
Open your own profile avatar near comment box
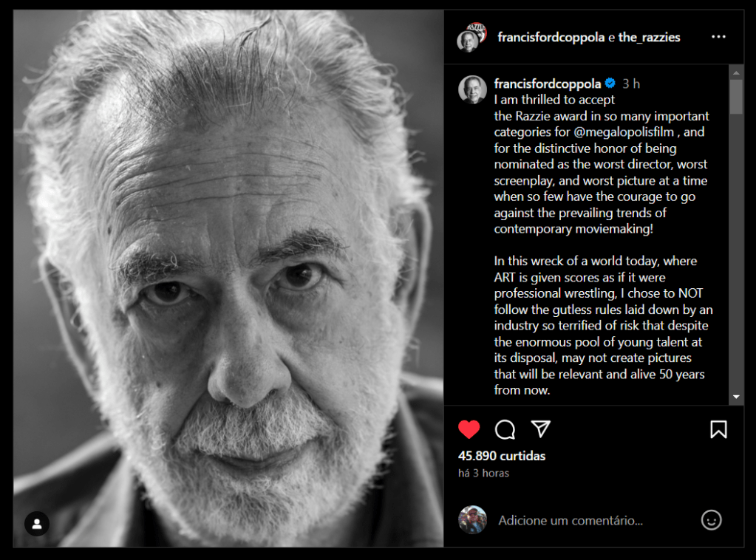pos(472,520)
